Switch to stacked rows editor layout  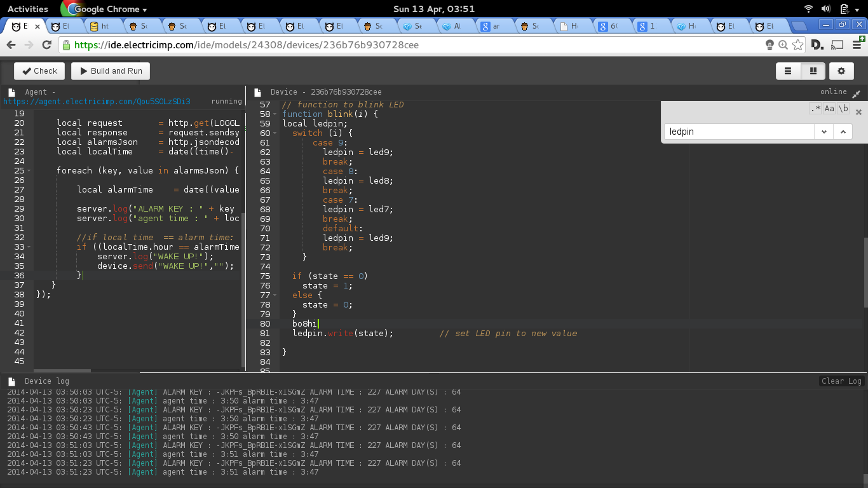[x=788, y=71]
